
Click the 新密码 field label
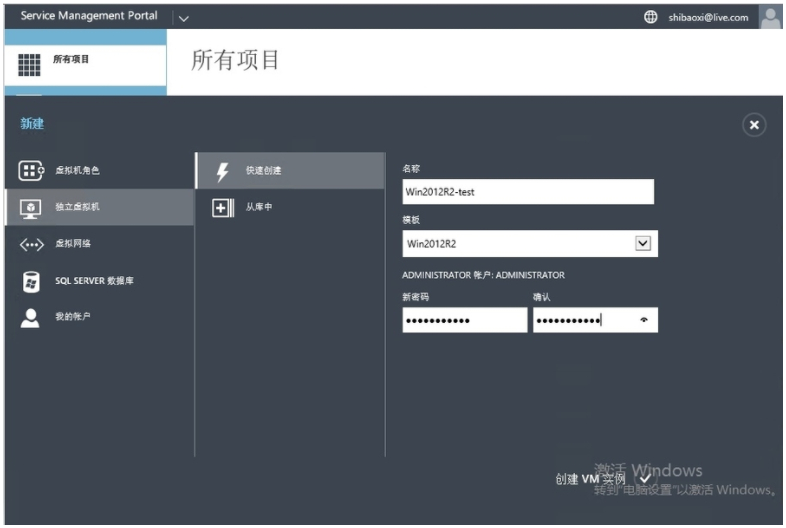coord(416,297)
